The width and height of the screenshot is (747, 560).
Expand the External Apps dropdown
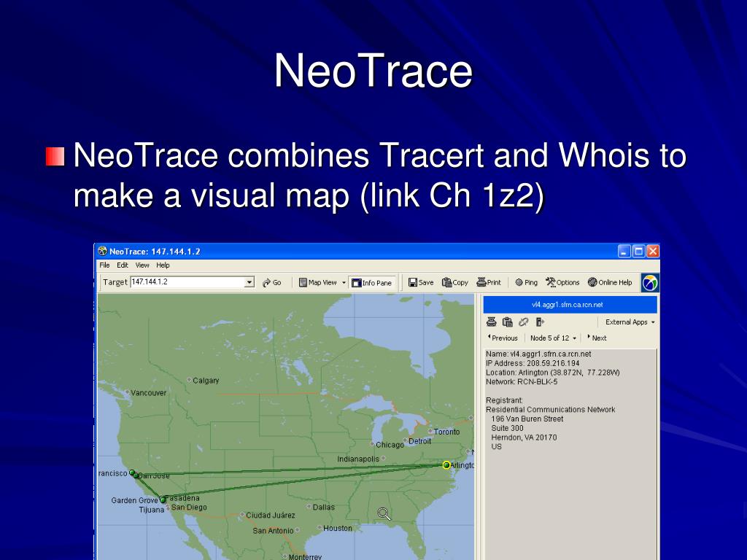pyautogui.click(x=630, y=322)
